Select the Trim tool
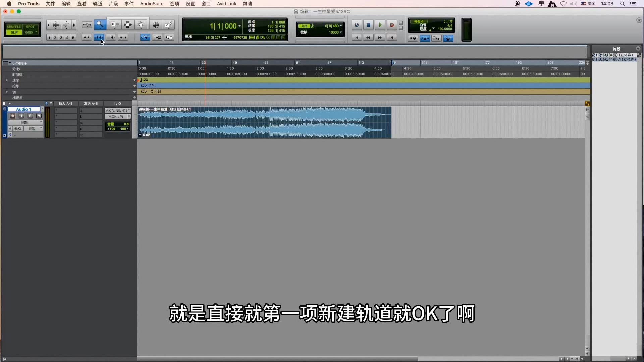644x362 pixels. point(115,25)
